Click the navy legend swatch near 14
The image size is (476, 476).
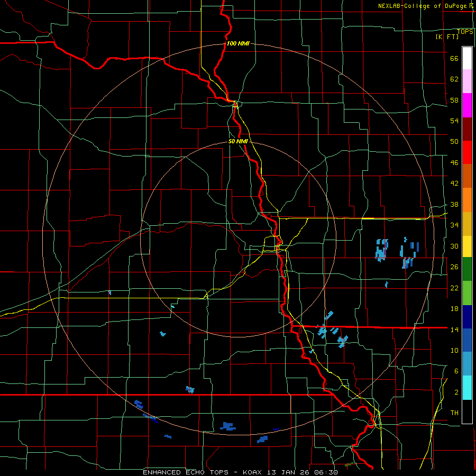pos(467,317)
